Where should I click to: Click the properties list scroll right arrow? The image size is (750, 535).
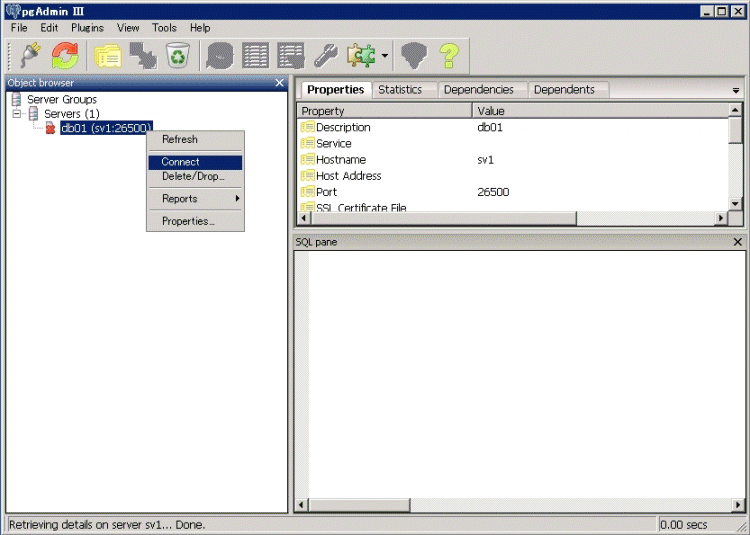pos(721,218)
